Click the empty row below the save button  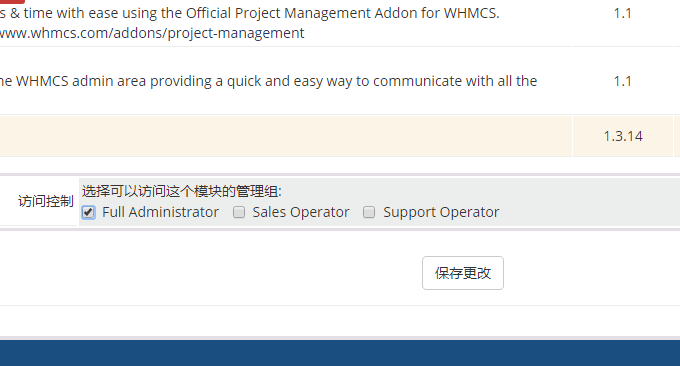point(340,321)
